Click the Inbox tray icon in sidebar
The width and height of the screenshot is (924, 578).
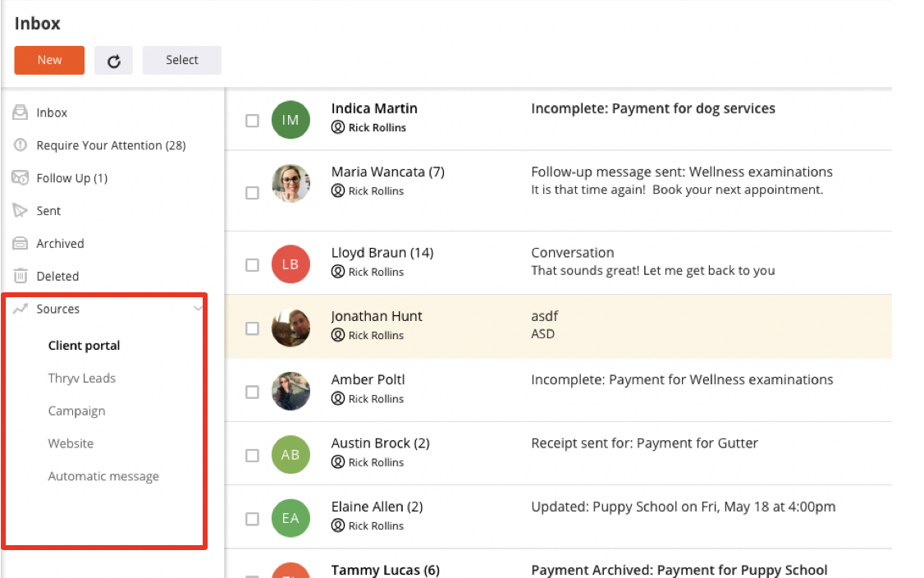pos(20,112)
